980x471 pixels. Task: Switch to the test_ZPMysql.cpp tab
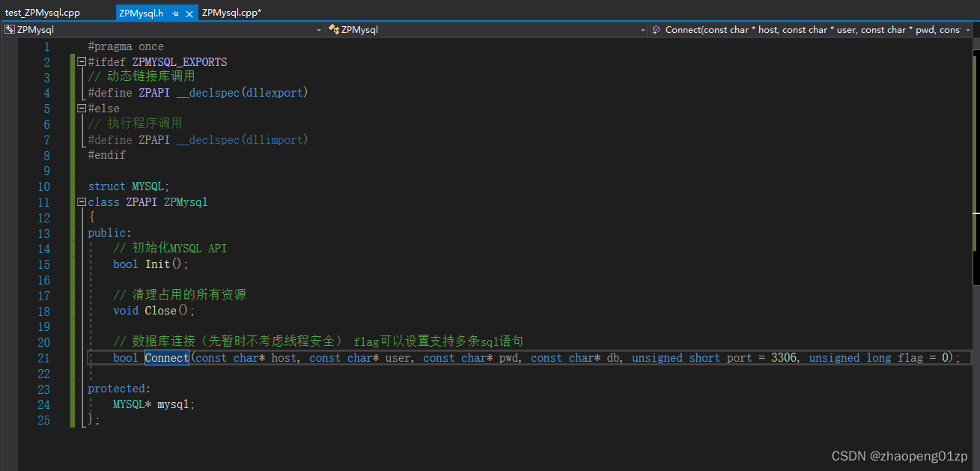click(x=43, y=13)
